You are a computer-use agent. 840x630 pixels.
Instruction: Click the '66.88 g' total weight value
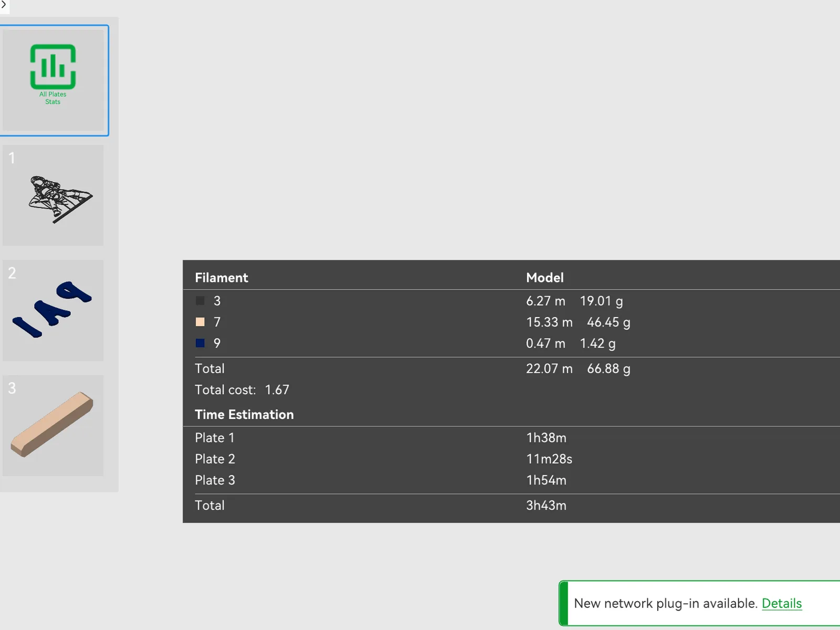coord(609,369)
